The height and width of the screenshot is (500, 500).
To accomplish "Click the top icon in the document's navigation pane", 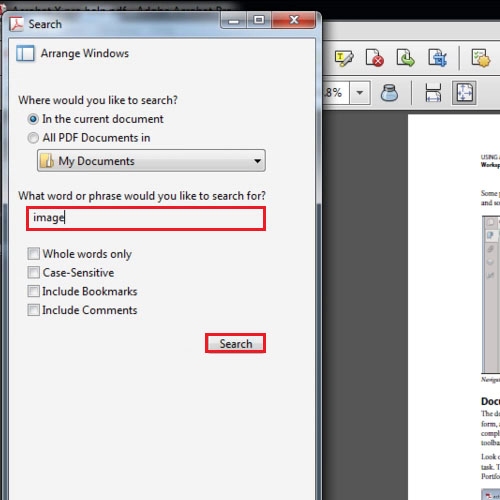I will click(490, 222).
